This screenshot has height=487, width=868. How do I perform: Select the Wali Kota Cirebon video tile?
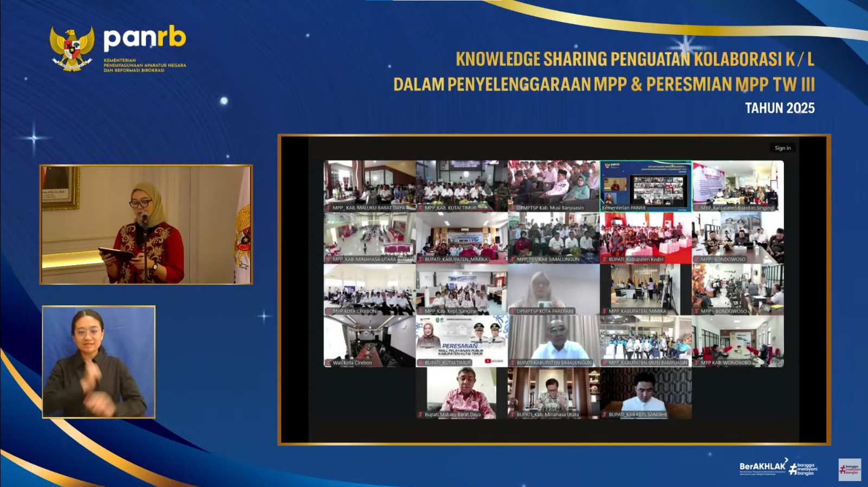coord(369,341)
